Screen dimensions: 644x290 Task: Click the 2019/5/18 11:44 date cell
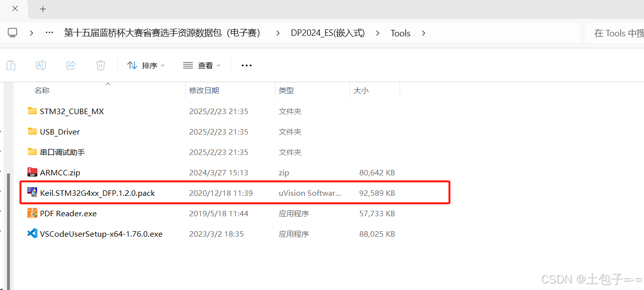click(x=218, y=213)
